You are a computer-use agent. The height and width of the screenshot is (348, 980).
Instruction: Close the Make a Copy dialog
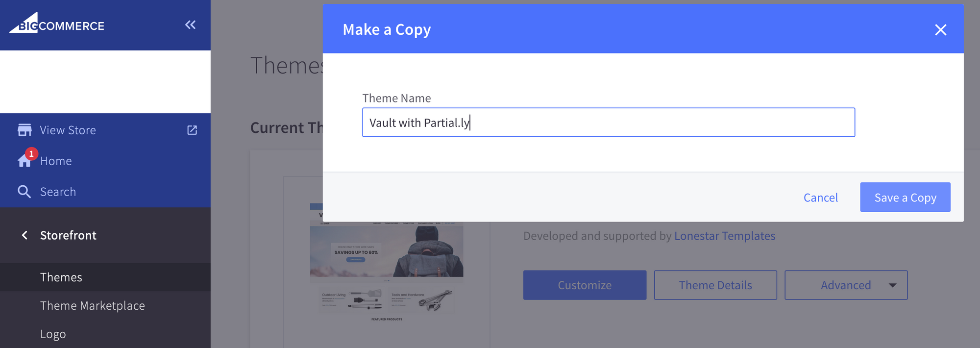coord(940,30)
